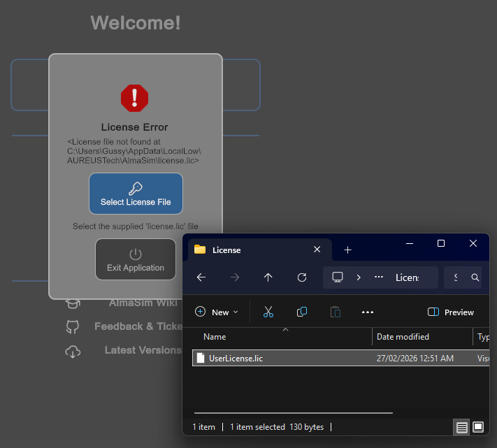Click the magnifier search icon in Explorer
The height and width of the screenshot is (448, 497).
pyautogui.click(x=475, y=277)
